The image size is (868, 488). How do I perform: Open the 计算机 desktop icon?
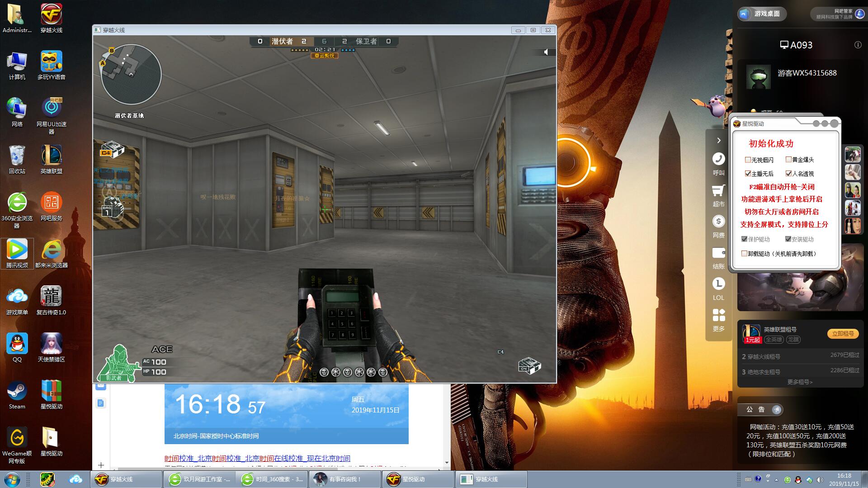(x=17, y=66)
